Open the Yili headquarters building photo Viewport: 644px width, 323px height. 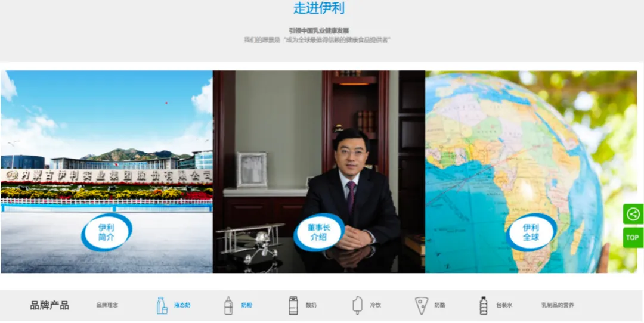[106, 172]
